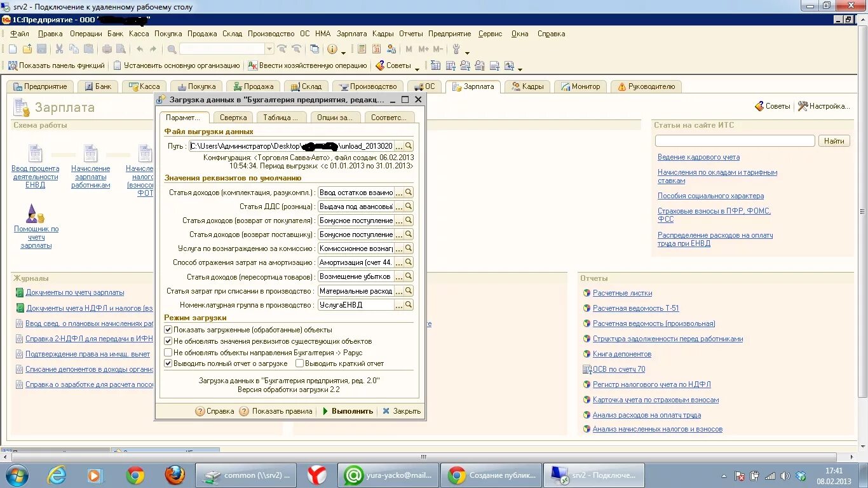Click Показать правила button in dialog
Screen dimensions: 868x488
pyautogui.click(x=276, y=411)
